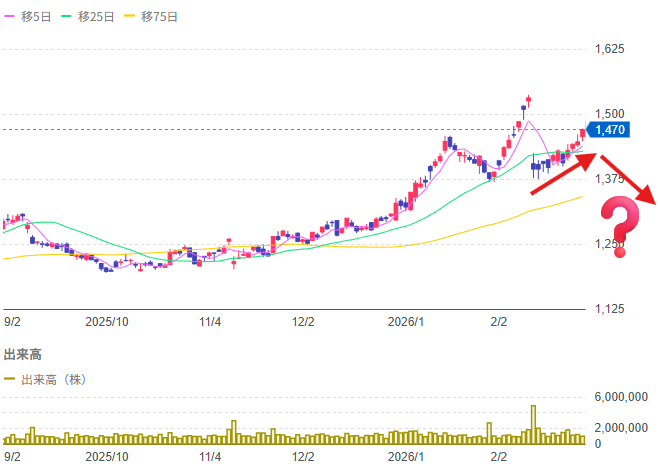The image size is (658, 468).
Task: Click the 1,125 price axis label
Action: pos(609,309)
